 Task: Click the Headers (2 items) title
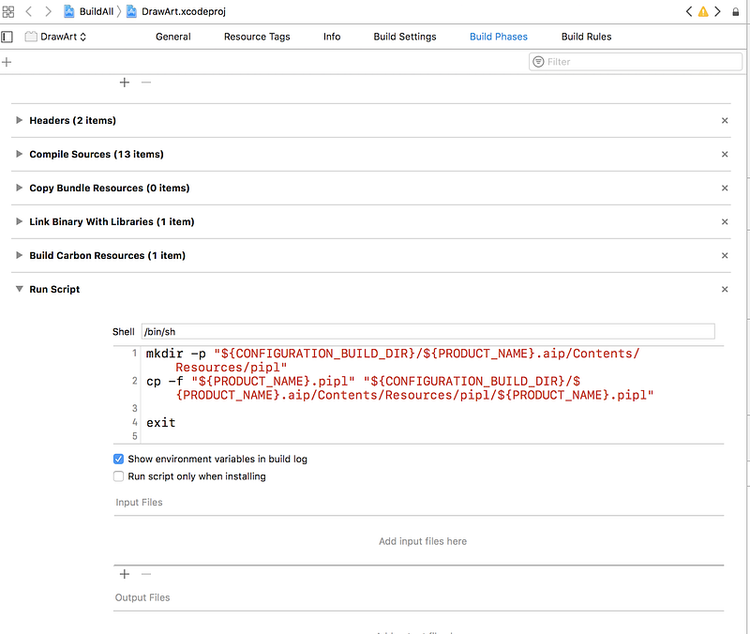[x=73, y=121]
